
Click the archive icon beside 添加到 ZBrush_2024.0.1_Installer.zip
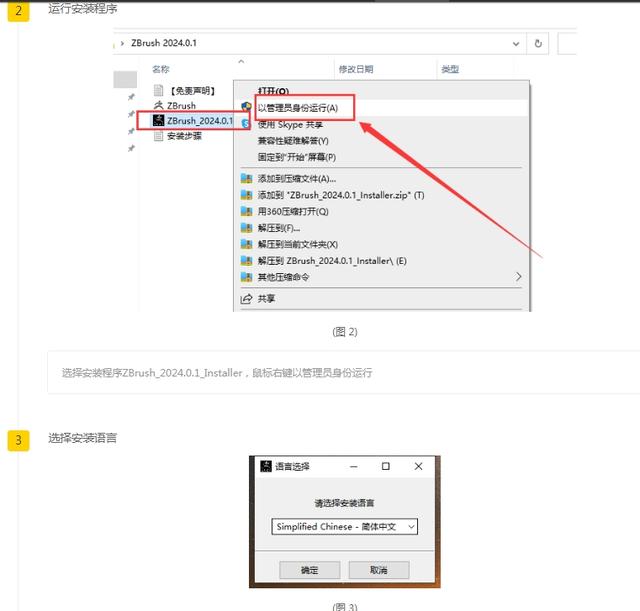point(246,195)
